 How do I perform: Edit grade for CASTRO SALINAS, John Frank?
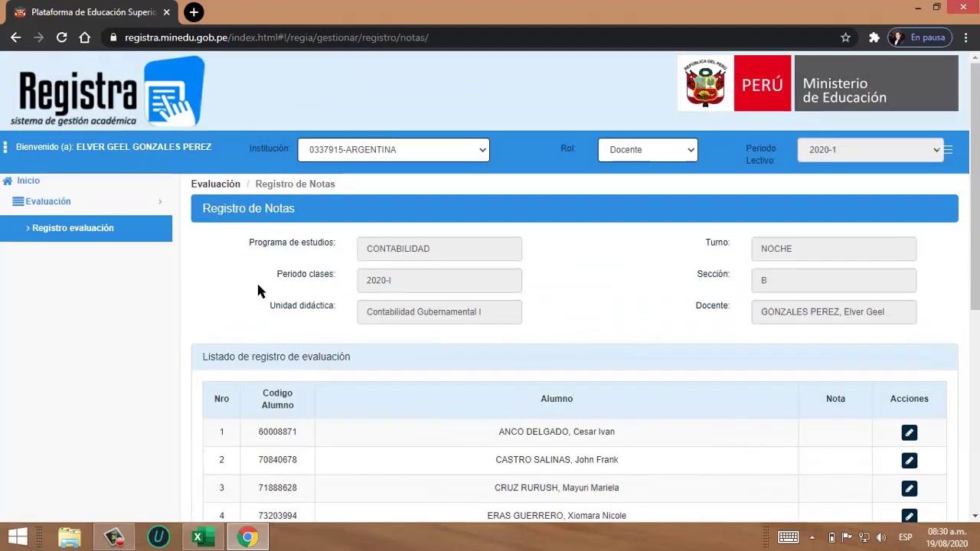(909, 461)
